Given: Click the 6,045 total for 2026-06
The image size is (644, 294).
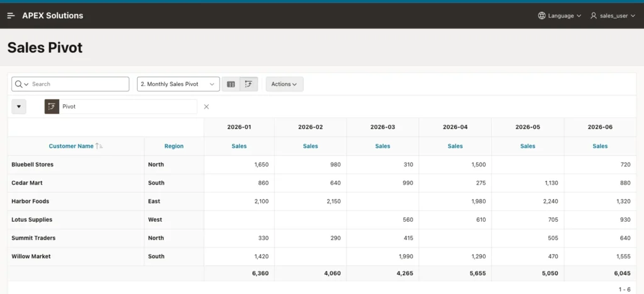Looking at the screenshot, I should click(622, 273).
